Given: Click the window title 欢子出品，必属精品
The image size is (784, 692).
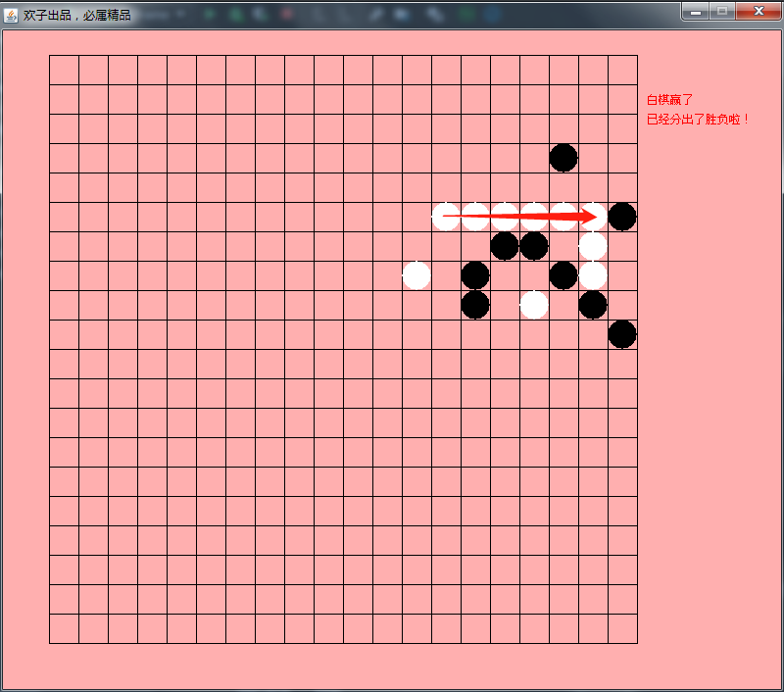Looking at the screenshot, I should click(77, 15).
